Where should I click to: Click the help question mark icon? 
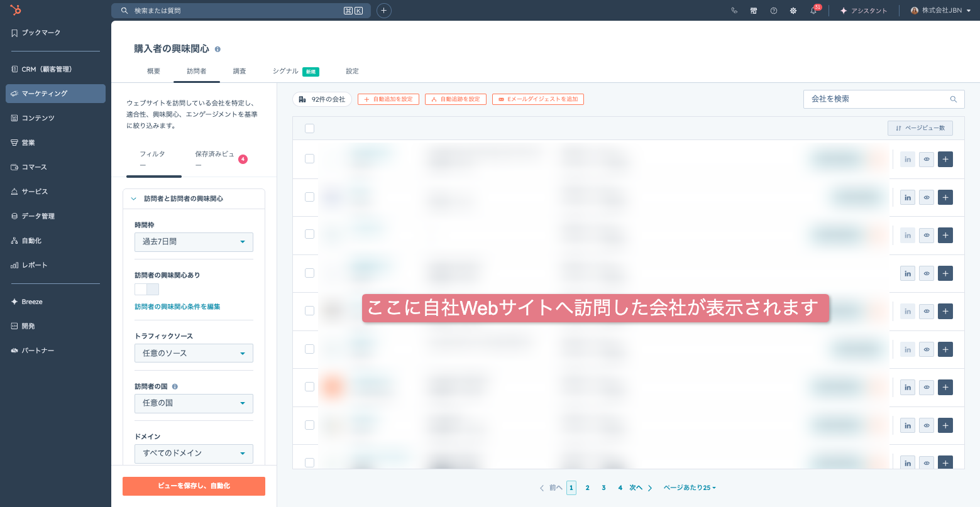point(774,11)
